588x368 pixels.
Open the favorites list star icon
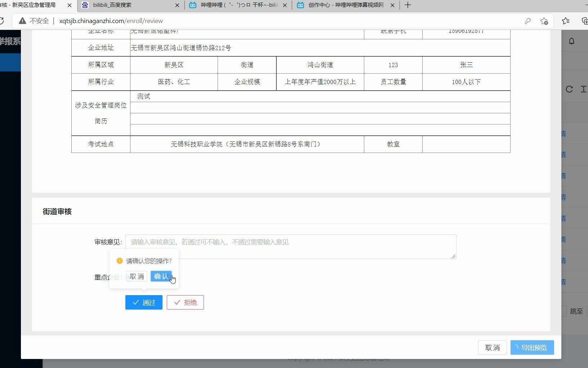coord(565,21)
